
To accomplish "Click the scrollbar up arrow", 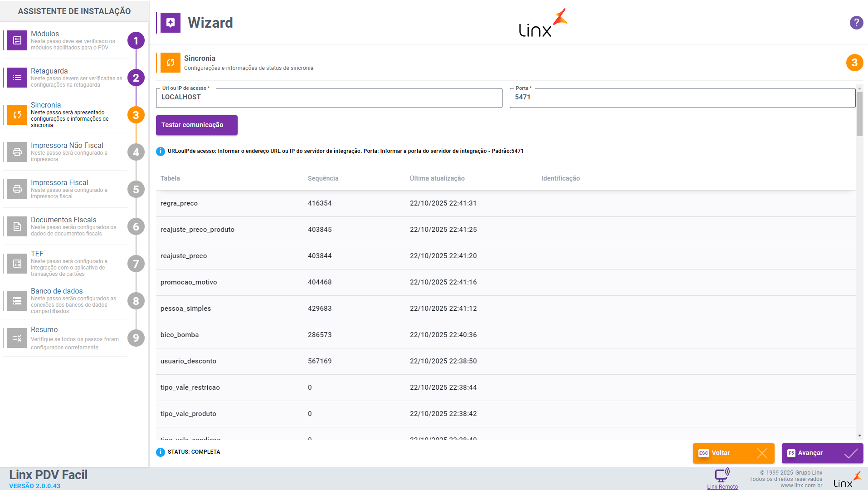I will [859, 88].
